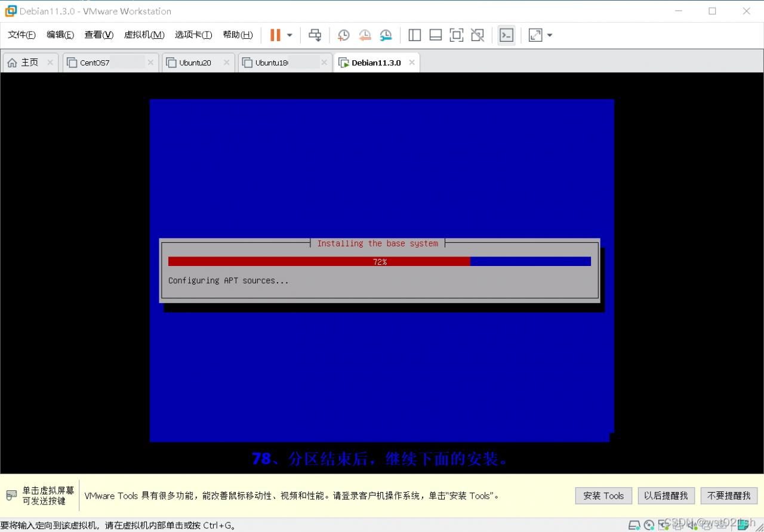This screenshot has height=532, width=764.
Task: Close the Ubuntu20 tab
Action: (x=226, y=63)
